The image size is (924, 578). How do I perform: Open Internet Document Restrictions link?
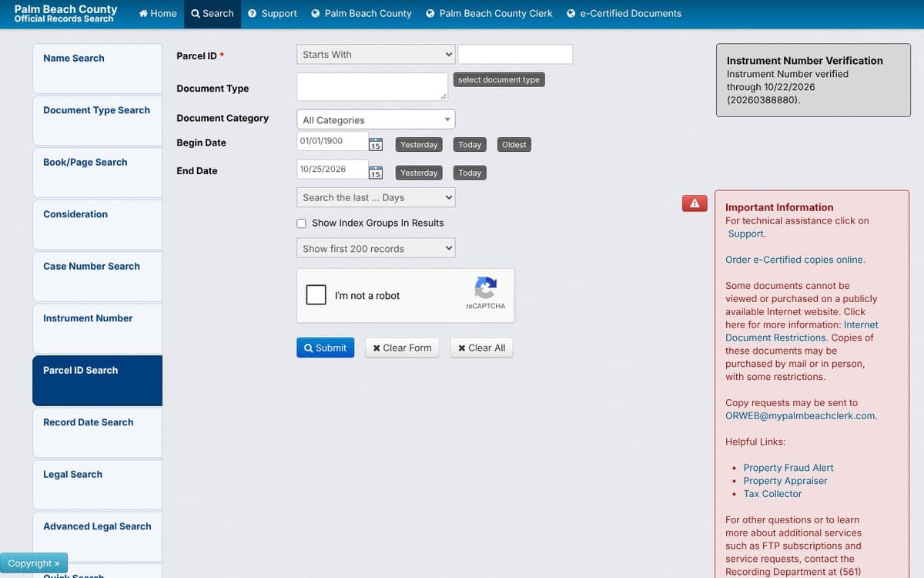click(x=802, y=331)
